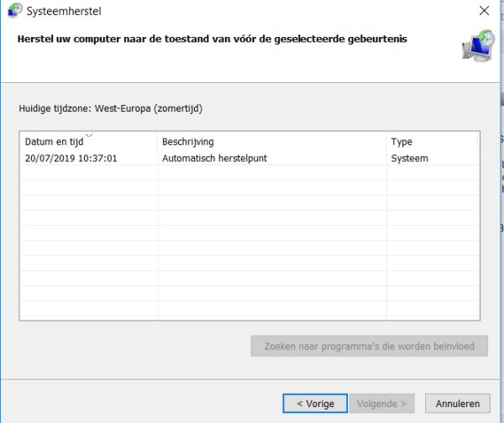Click the 'Huidige tijdzone: West-Europa' label
Screen dimensions: 504x423
[x=111, y=108]
